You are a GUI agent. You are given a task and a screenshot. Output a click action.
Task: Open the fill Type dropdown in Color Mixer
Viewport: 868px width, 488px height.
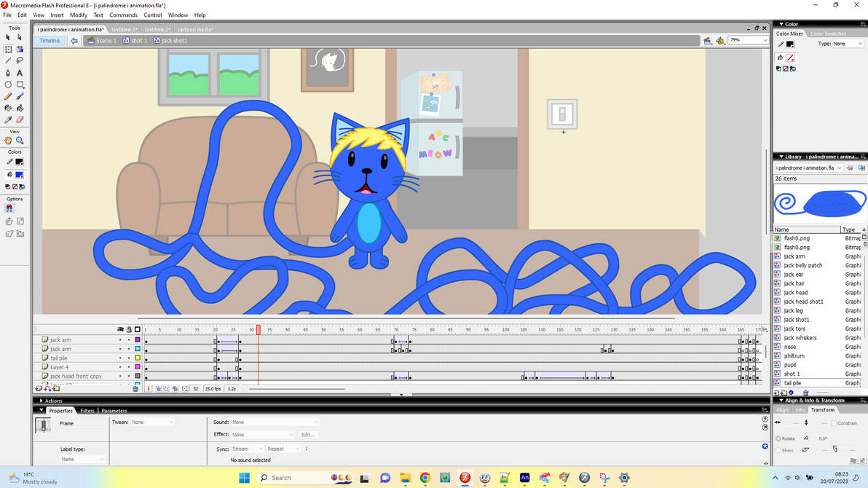[x=849, y=42]
